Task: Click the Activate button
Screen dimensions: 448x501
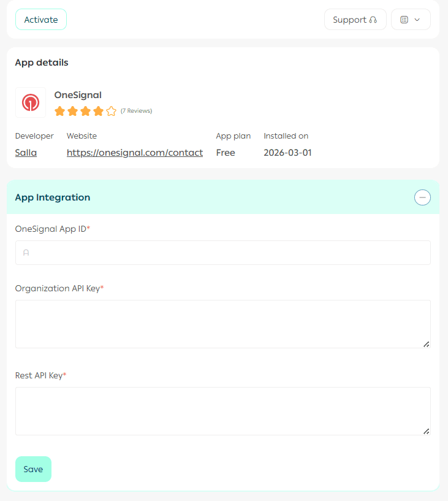Action: (x=41, y=20)
